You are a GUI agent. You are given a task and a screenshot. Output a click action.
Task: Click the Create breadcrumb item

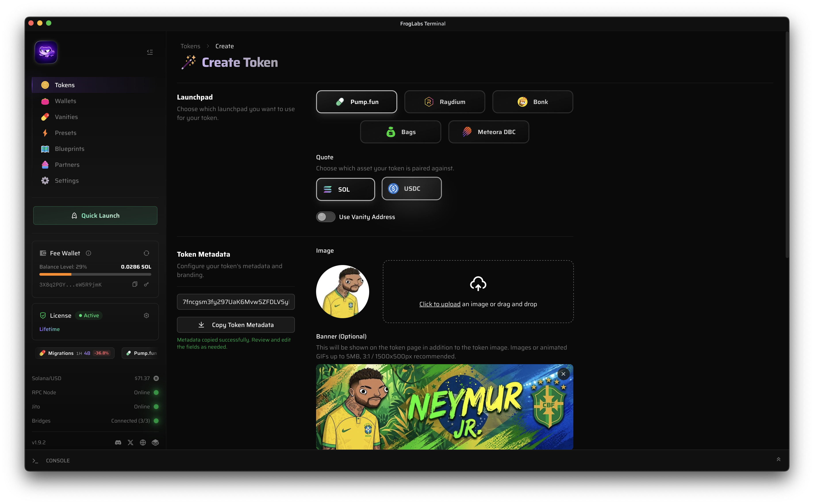pos(225,46)
